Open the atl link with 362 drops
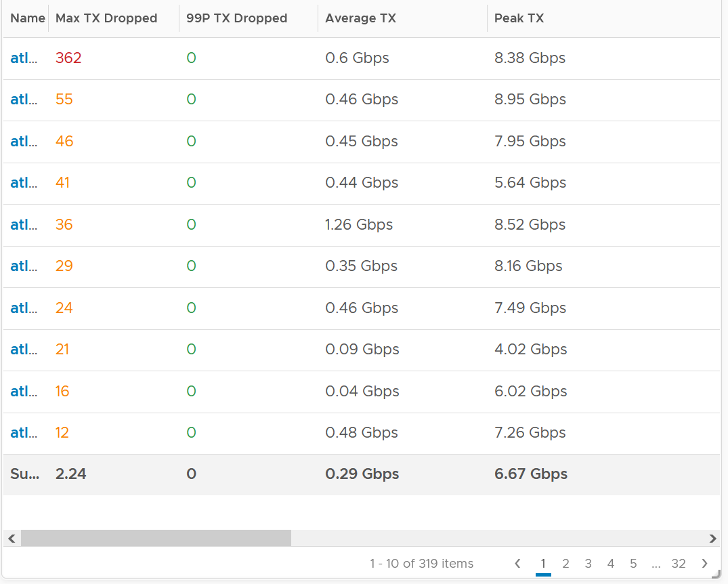728x584 pixels. tap(24, 58)
